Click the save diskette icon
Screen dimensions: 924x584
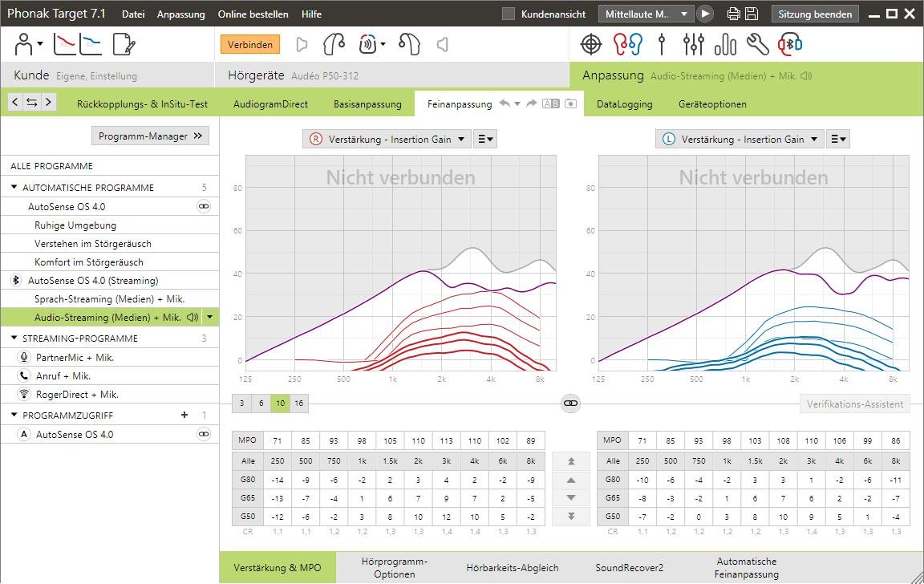[752, 14]
